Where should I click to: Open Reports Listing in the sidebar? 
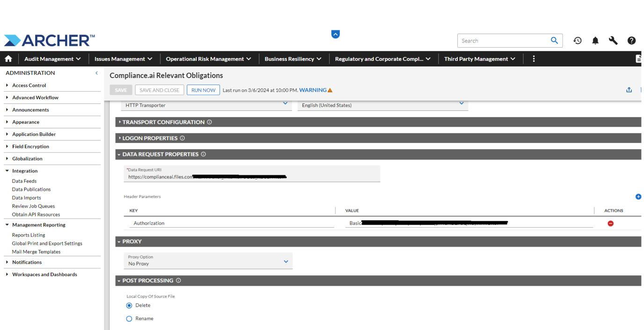(x=29, y=235)
